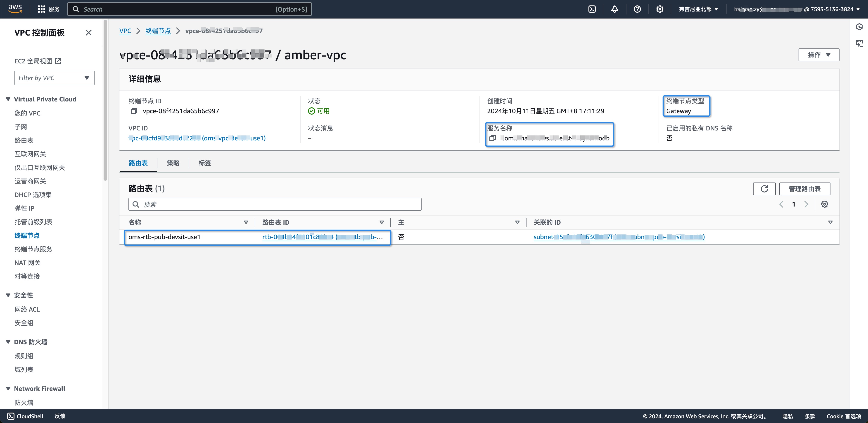
Task: Switch to the 策略 tab
Action: click(x=173, y=163)
